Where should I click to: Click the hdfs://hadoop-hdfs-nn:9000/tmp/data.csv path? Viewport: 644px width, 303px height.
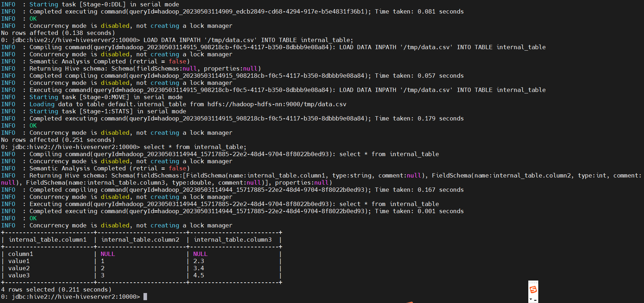click(x=277, y=104)
